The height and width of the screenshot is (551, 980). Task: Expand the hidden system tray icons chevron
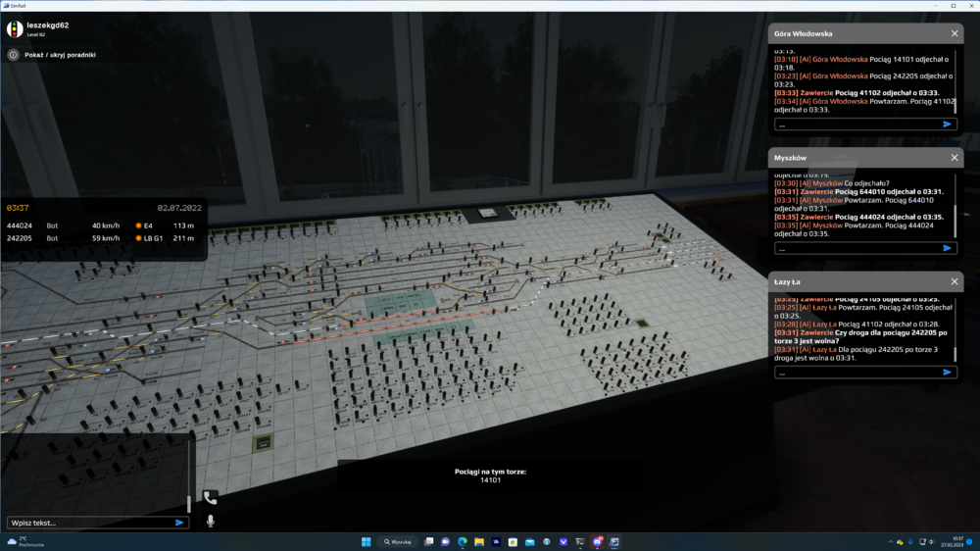click(890, 541)
